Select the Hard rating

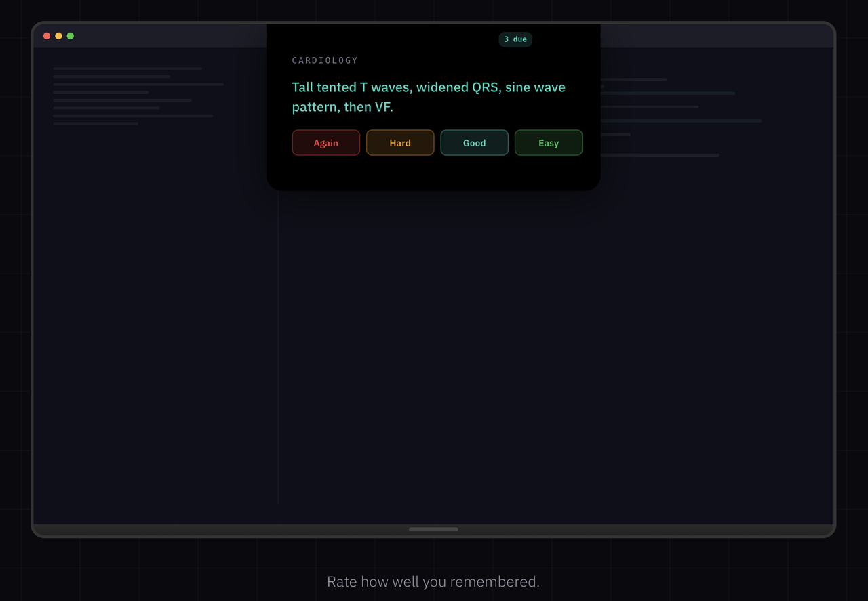coord(400,142)
